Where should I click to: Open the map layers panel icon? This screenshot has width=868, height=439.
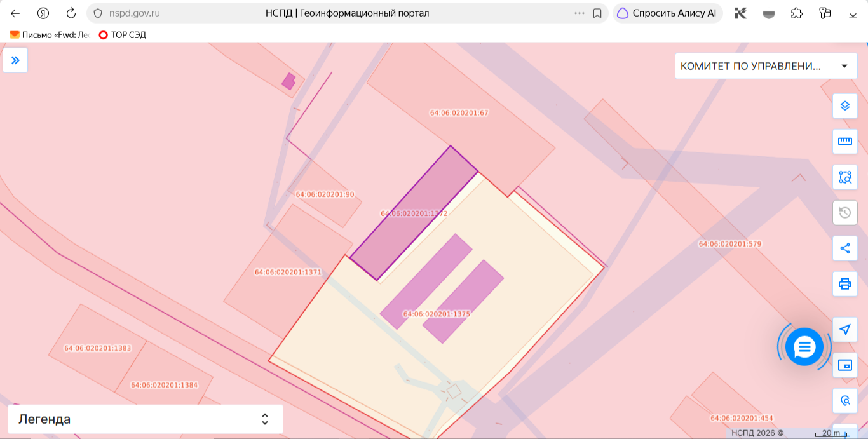click(x=845, y=106)
